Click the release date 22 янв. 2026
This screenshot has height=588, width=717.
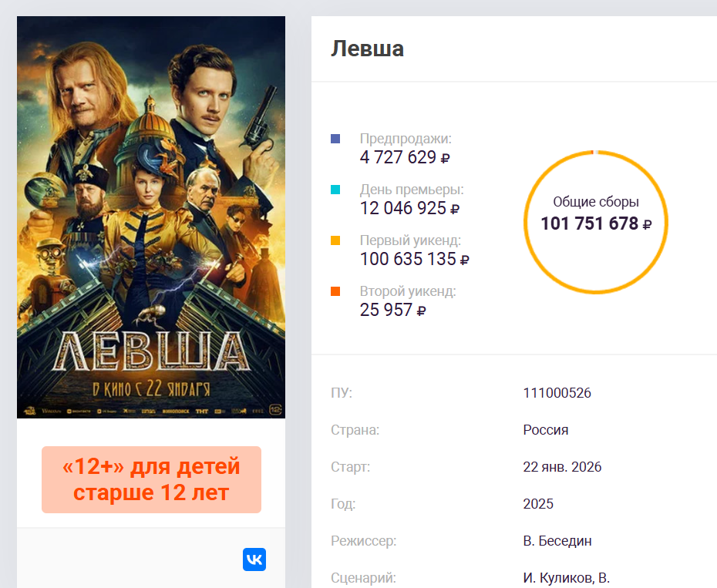tap(562, 467)
